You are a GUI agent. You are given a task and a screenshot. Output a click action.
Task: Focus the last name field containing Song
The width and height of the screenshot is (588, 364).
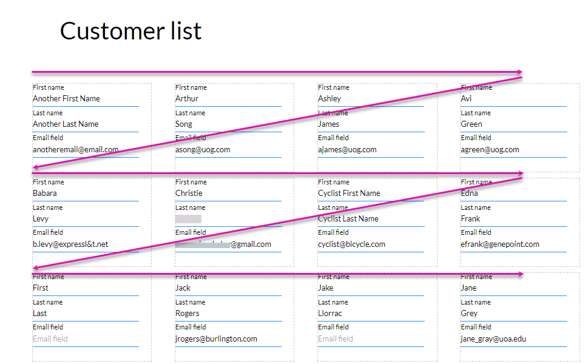pos(228,124)
